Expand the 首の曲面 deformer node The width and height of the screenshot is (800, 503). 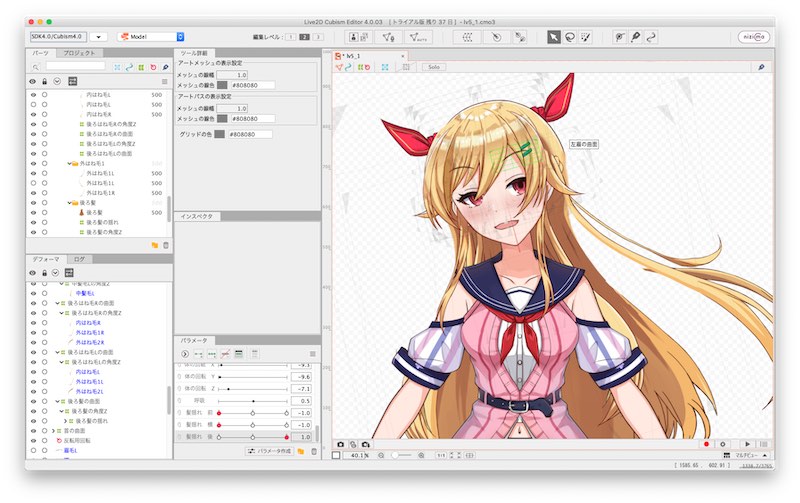(54, 431)
